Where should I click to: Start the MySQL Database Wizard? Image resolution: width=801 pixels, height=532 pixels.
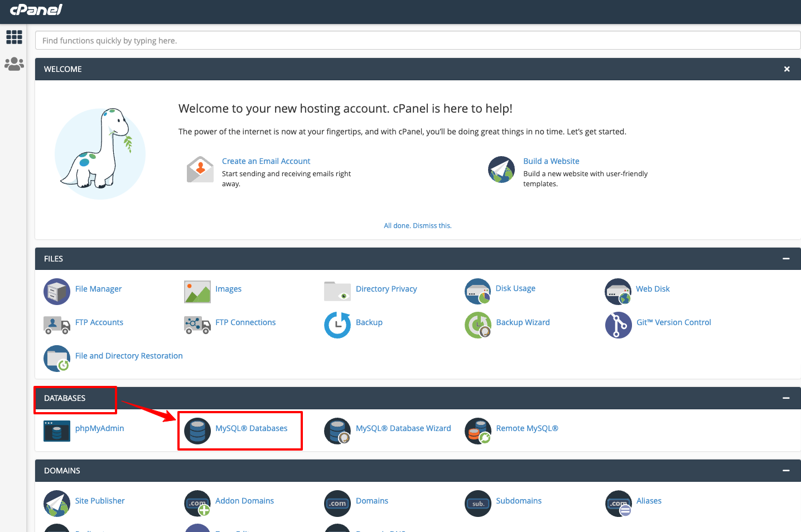click(x=403, y=428)
